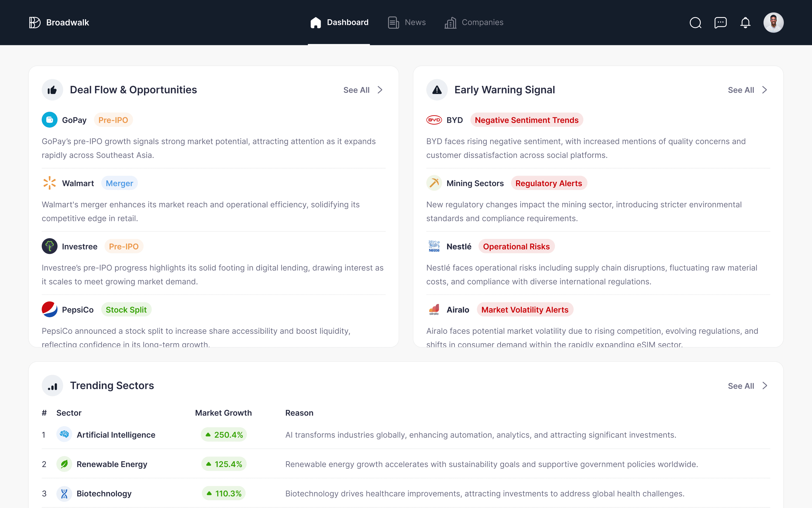812x508 pixels.
Task: Select the Artificial Intelligence sector name
Action: [116, 435]
